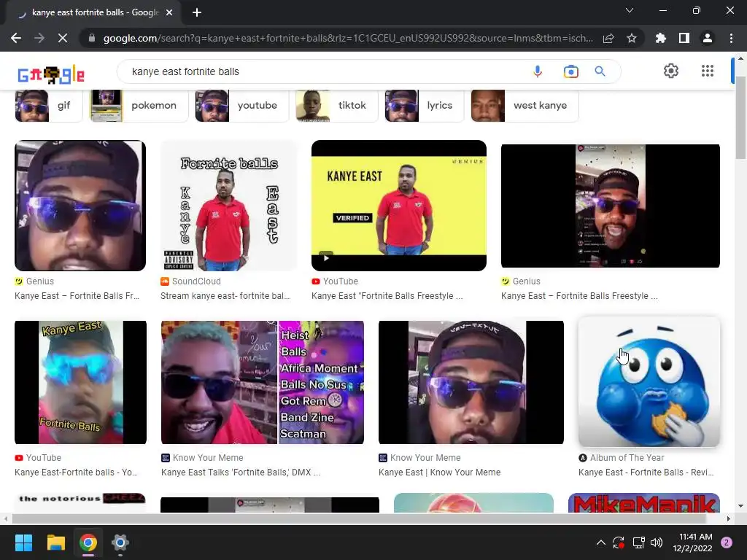This screenshot has width=747, height=560.
Task: Toggle the Chrome side panel
Action: click(x=684, y=38)
